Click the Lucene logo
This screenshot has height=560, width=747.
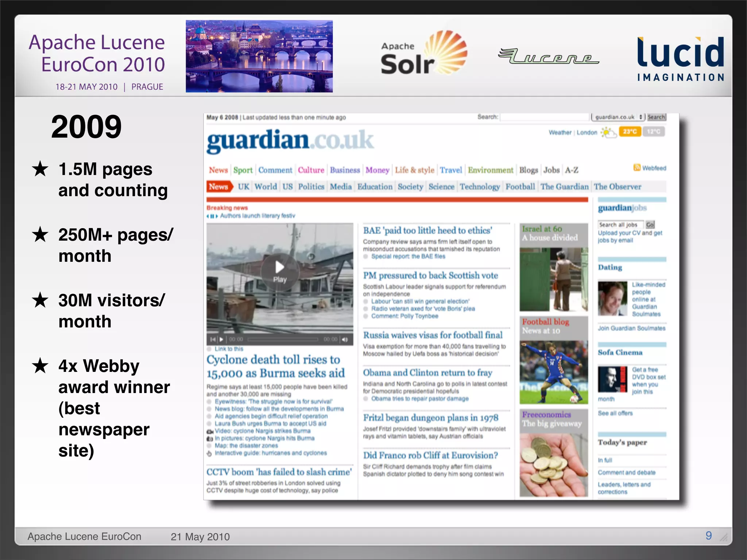(549, 56)
